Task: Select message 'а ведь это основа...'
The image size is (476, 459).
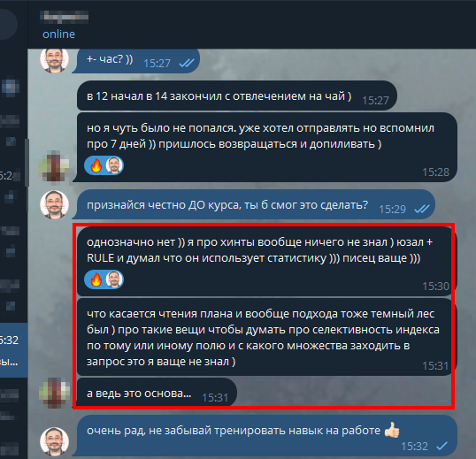Action: coord(157,393)
